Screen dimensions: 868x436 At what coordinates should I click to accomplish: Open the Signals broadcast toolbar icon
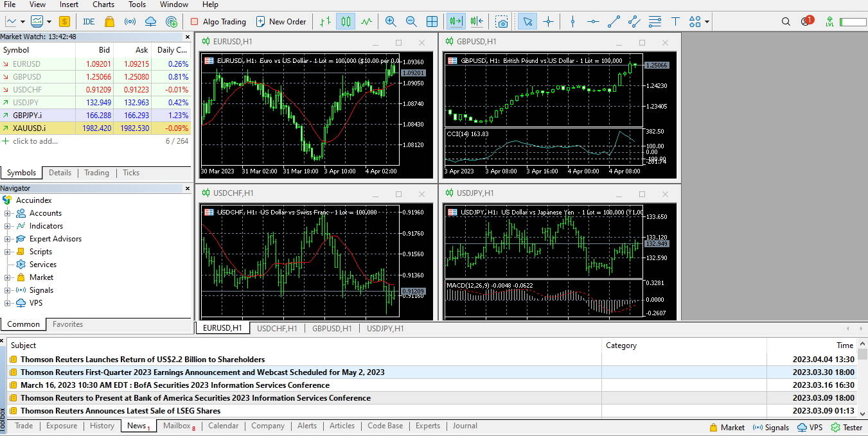tap(130, 21)
